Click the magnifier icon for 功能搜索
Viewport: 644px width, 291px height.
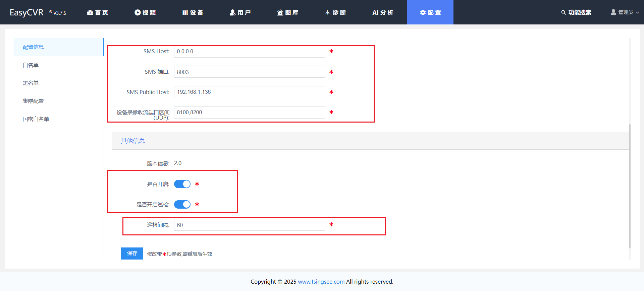(563, 12)
